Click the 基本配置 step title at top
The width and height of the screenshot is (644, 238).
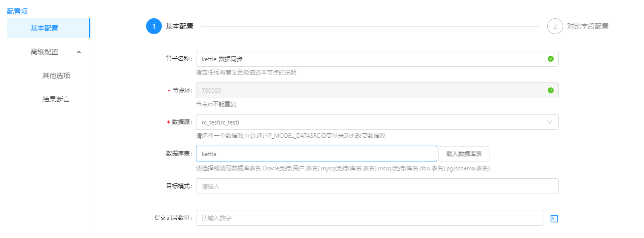180,26
